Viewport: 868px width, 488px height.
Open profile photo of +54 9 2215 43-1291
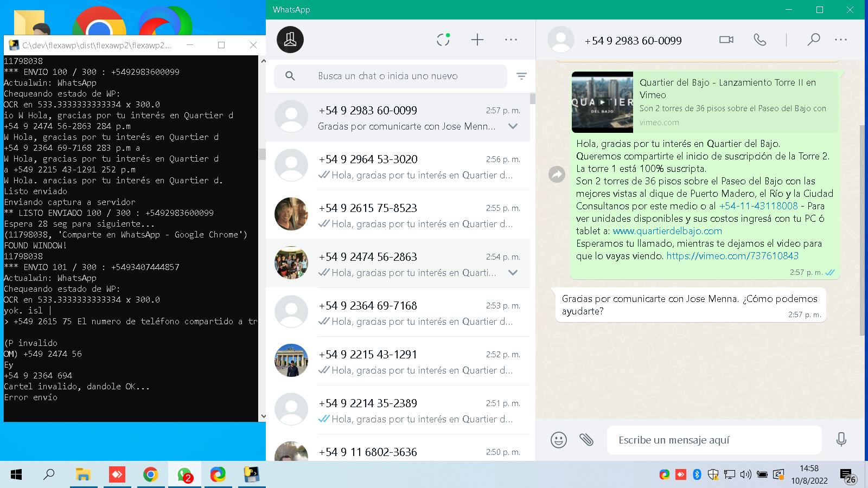(291, 360)
